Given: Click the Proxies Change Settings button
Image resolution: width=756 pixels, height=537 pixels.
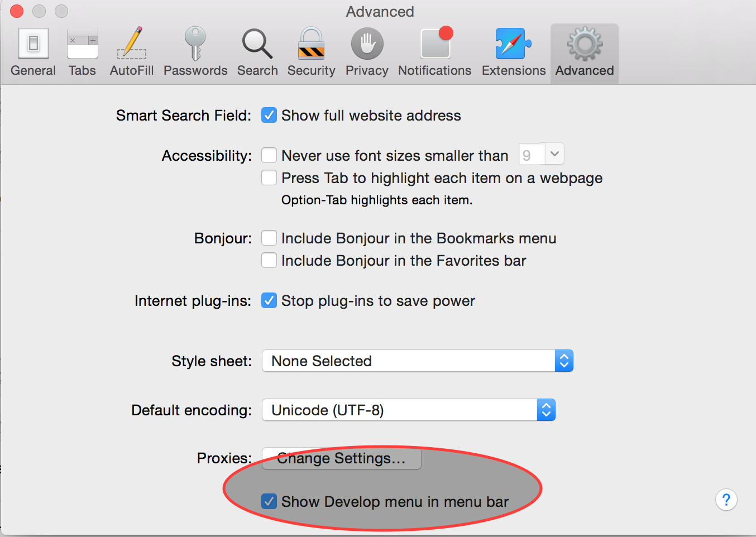Looking at the screenshot, I should (341, 459).
